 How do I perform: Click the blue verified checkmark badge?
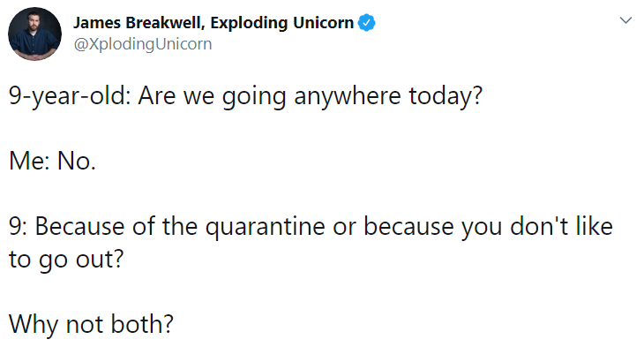coord(366,23)
